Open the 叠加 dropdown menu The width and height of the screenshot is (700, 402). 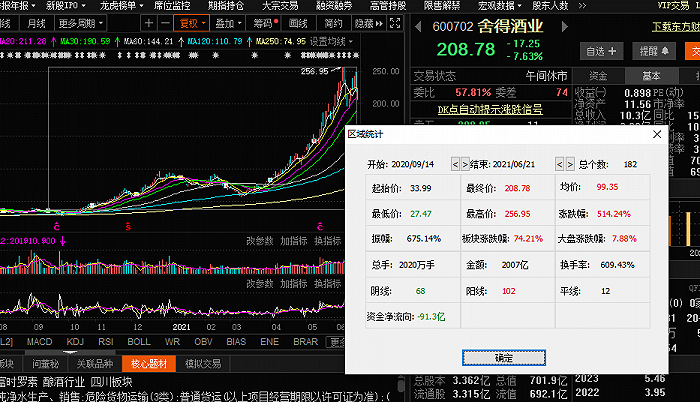(228, 23)
